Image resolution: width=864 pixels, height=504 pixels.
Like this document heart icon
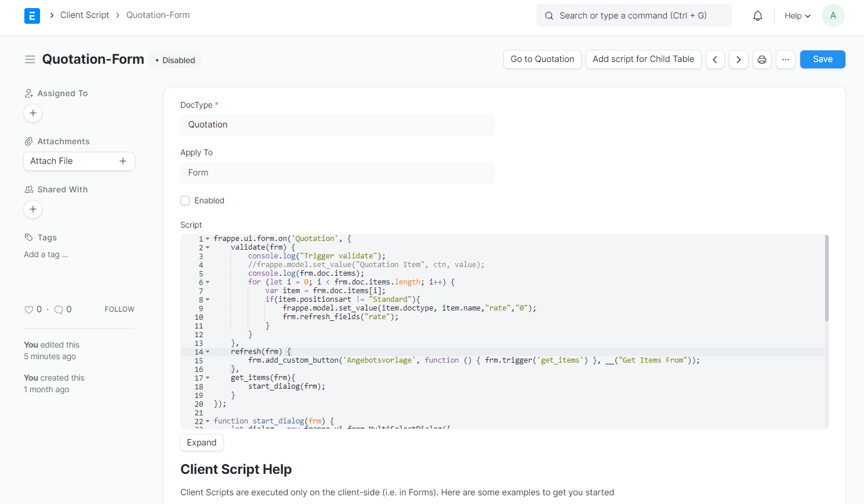click(28, 310)
